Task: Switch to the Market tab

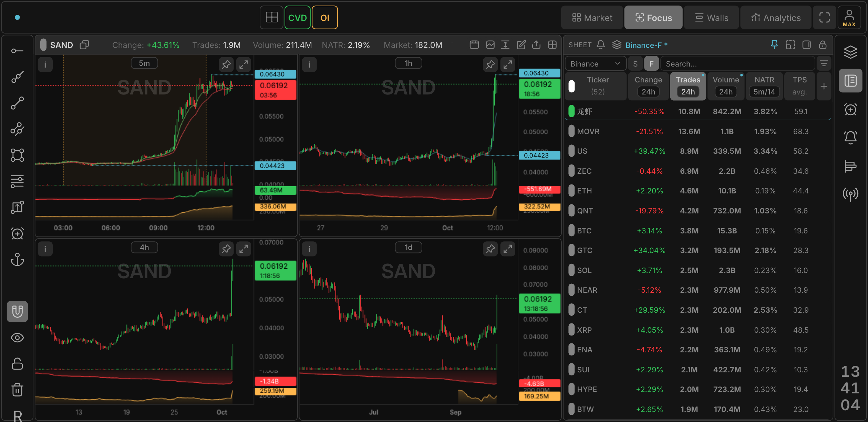Action: point(592,18)
